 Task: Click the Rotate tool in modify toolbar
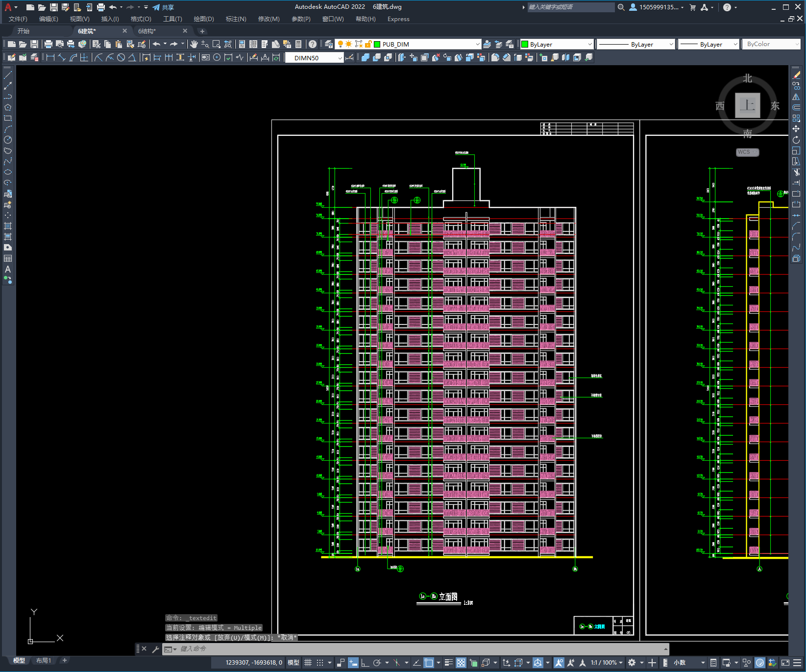coord(796,140)
